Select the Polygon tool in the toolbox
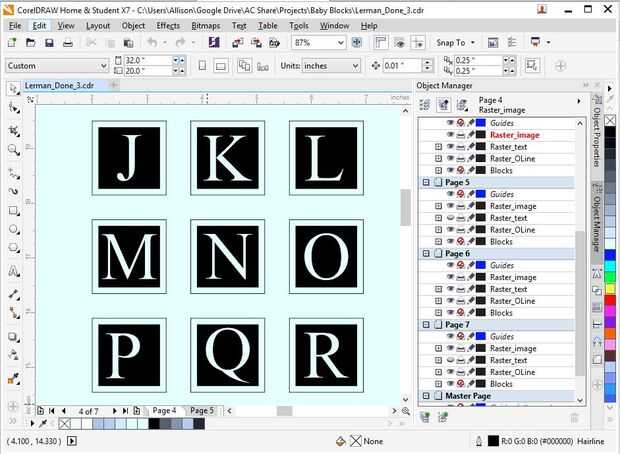The width and height of the screenshot is (620, 454). tap(14, 248)
